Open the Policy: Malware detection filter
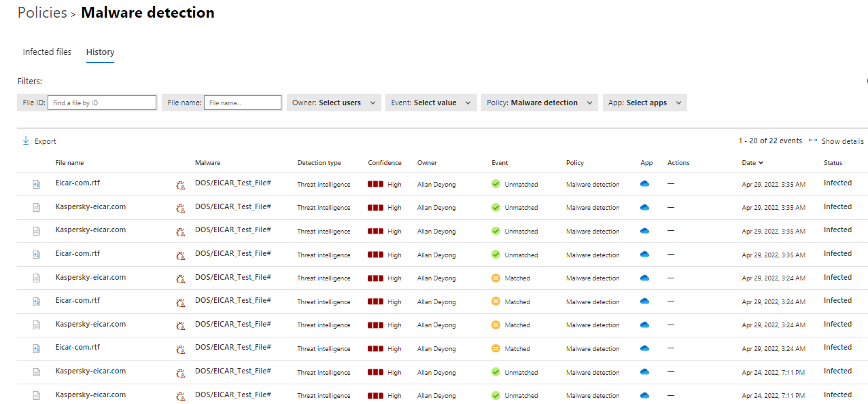868x404 pixels. pyautogui.click(x=539, y=103)
